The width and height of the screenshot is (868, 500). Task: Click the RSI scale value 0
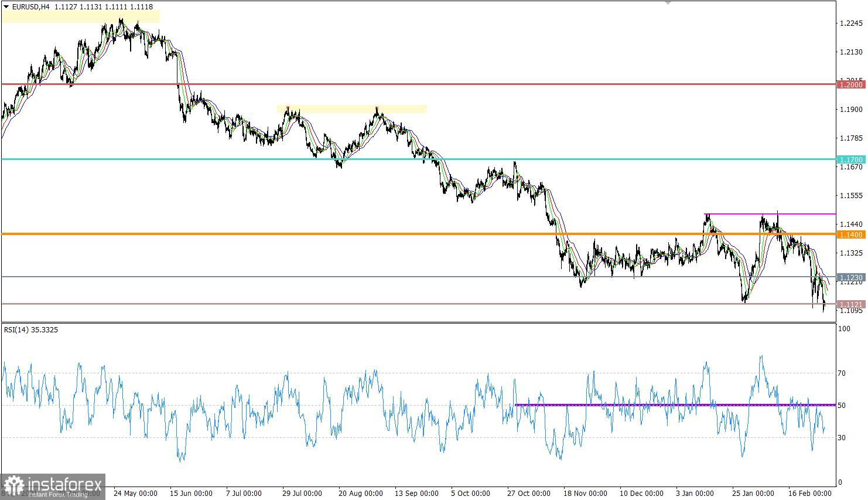tap(840, 482)
